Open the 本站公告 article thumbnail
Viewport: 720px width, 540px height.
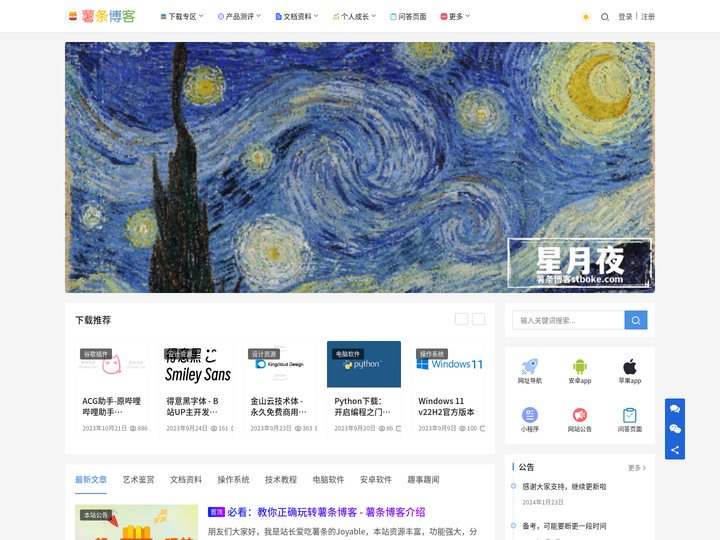tap(136, 523)
